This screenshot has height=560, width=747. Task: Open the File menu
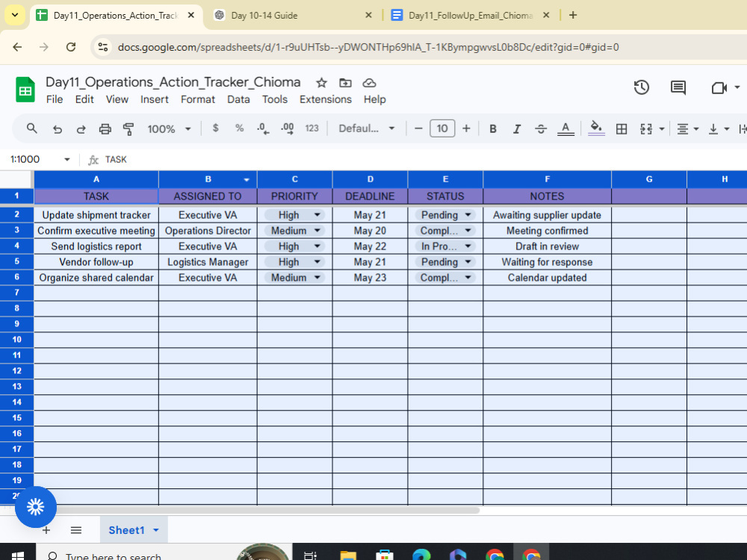pyautogui.click(x=55, y=99)
